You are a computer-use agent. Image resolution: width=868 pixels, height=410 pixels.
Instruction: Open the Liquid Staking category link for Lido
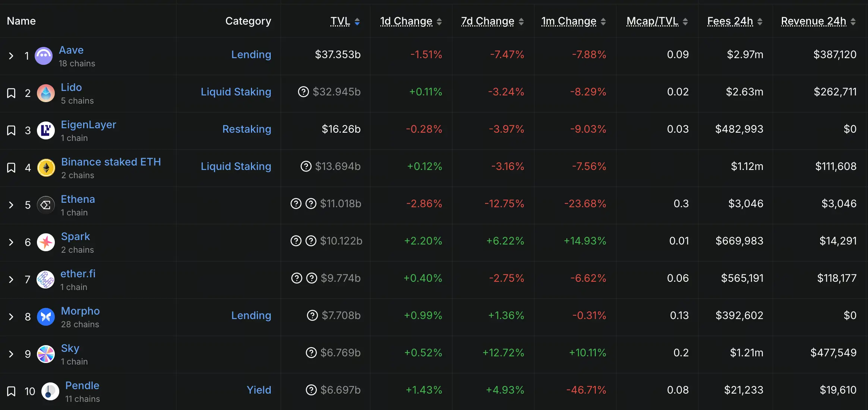(x=236, y=92)
